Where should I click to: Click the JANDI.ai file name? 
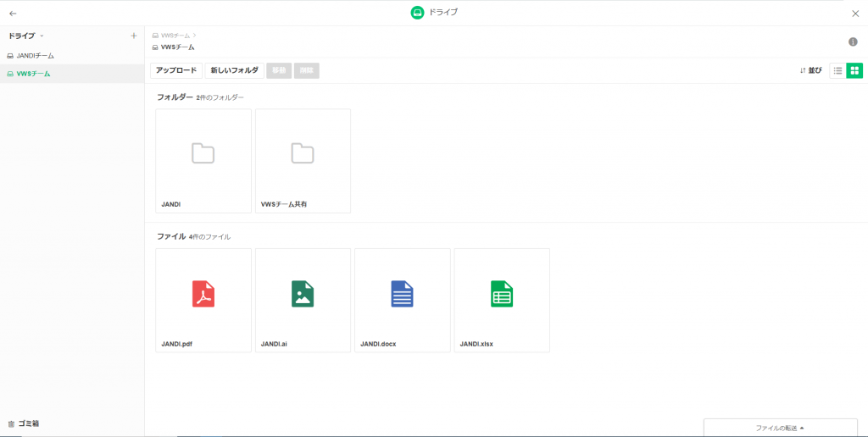pyautogui.click(x=274, y=344)
